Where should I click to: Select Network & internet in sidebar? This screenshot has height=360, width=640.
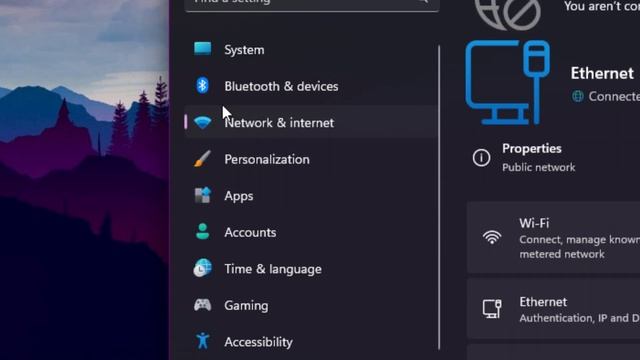311,122
